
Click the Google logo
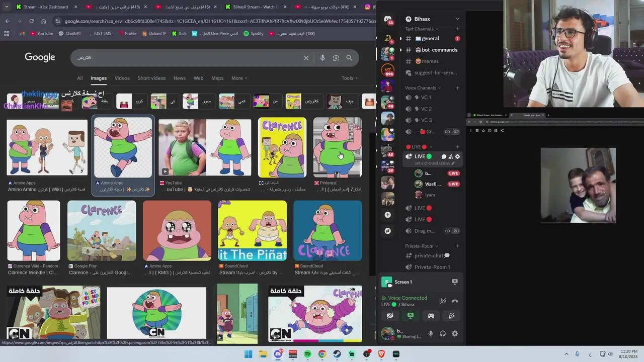click(40, 57)
